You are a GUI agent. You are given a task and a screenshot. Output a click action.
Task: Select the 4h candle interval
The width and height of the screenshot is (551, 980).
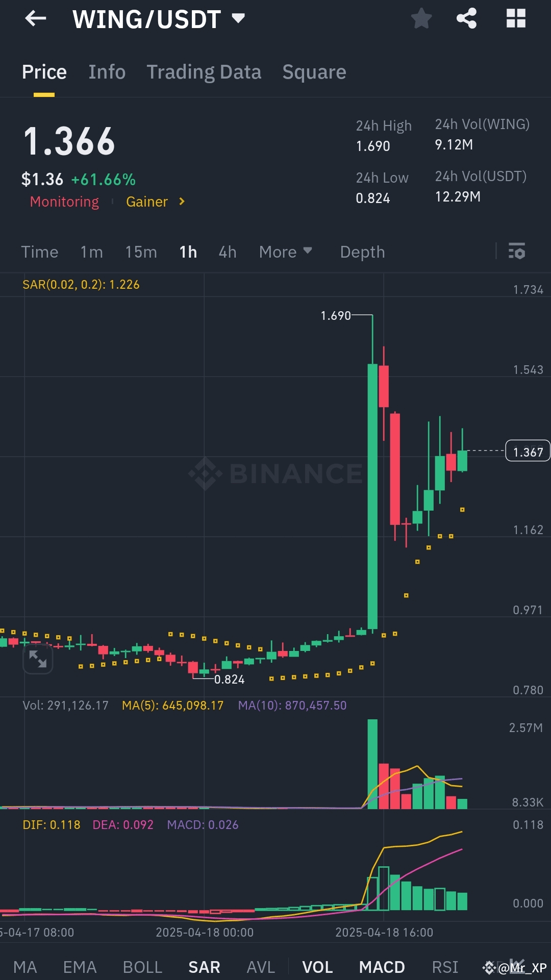pyautogui.click(x=227, y=252)
